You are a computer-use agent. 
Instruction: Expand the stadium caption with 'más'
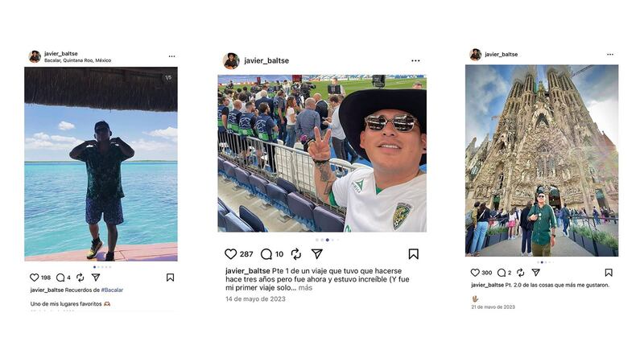(305, 288)
